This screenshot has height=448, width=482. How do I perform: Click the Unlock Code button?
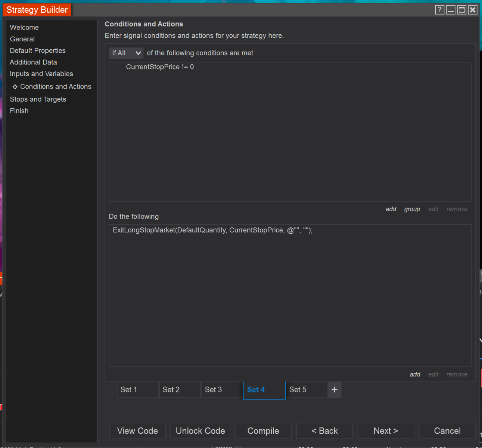pos(200,431)
